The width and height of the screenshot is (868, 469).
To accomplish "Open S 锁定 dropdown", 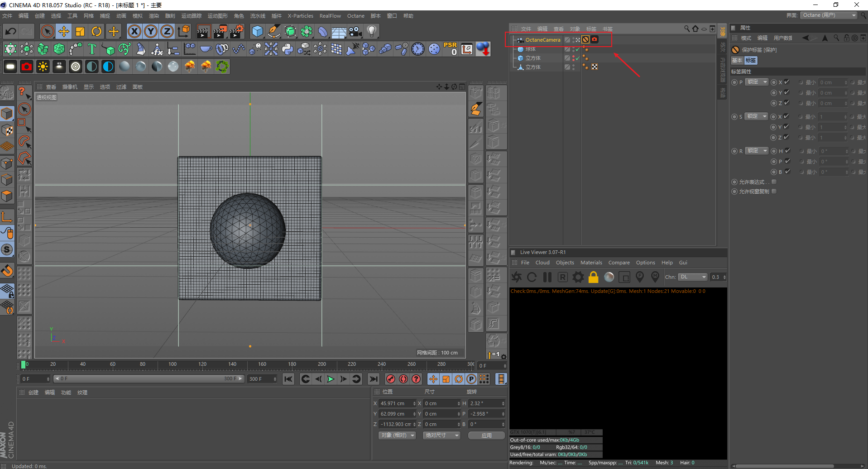I will click(757, 116).
